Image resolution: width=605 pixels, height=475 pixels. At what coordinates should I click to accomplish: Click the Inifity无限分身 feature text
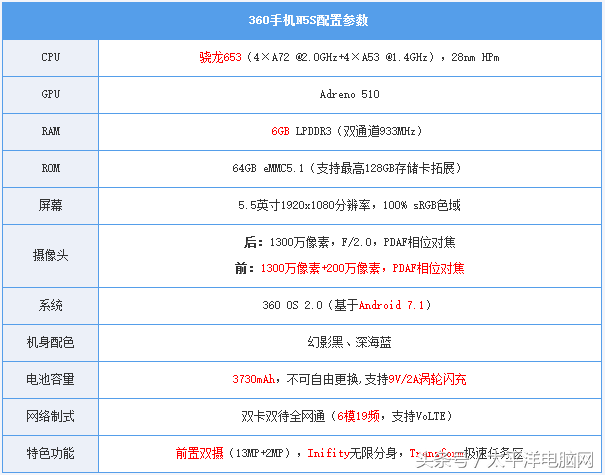click(352, 453)
